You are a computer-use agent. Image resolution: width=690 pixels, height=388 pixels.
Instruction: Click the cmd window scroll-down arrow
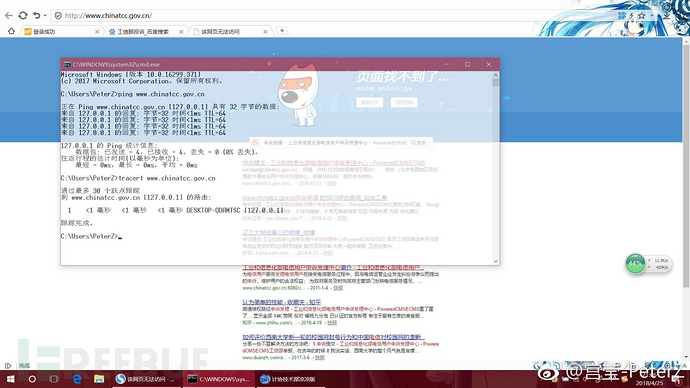495,261
